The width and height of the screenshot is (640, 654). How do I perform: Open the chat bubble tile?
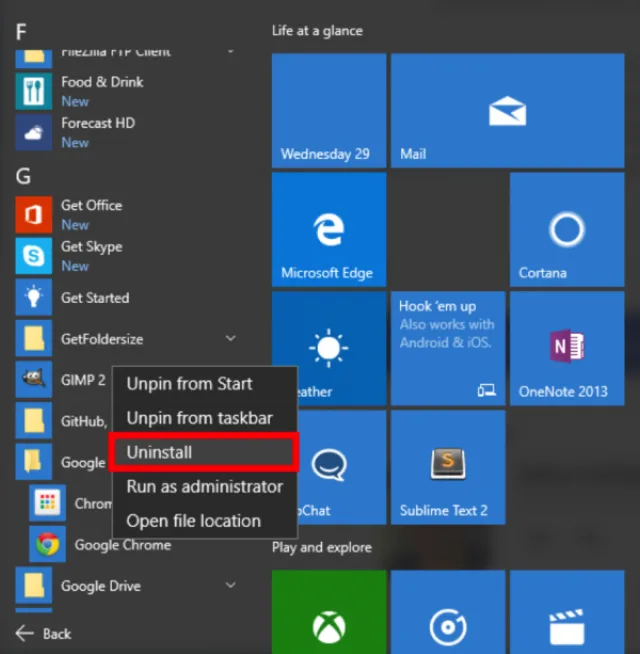[342, 468]
